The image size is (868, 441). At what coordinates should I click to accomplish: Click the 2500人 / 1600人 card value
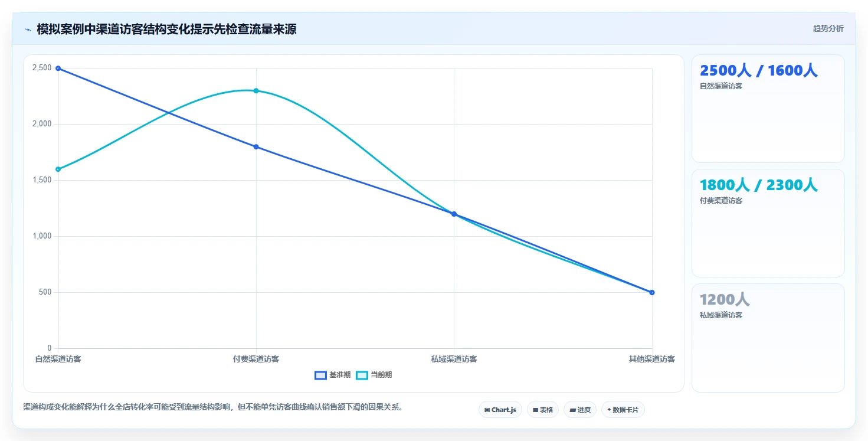758,70
